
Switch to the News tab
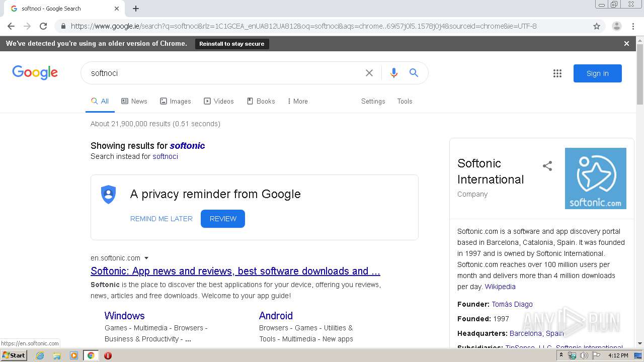(x=134, y=101)
